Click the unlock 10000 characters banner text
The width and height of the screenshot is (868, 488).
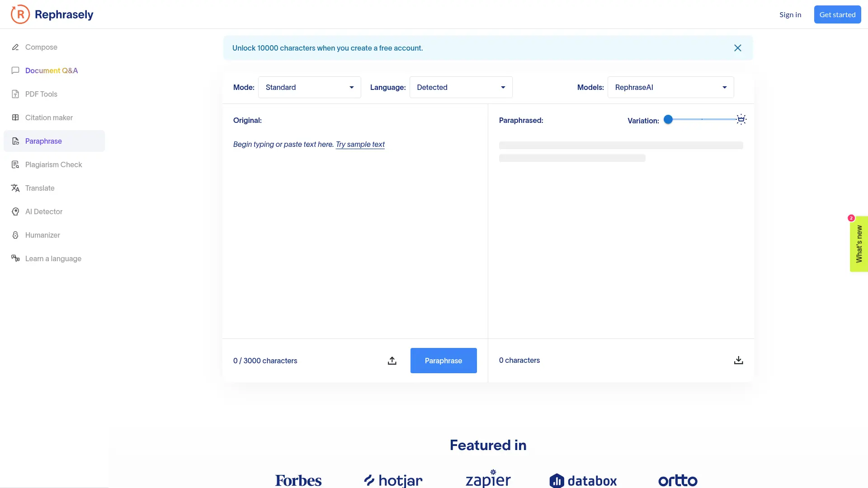[328, 48]
